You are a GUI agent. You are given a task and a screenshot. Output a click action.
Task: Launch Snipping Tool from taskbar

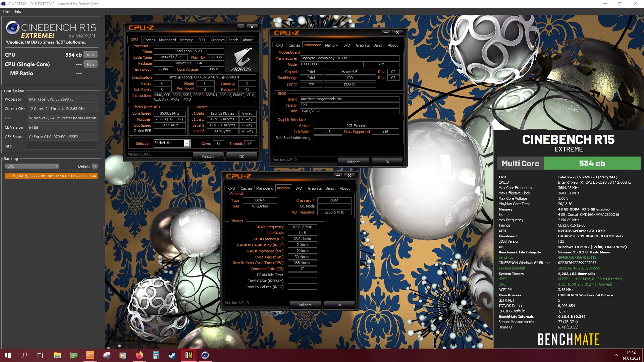coord(107,355)
